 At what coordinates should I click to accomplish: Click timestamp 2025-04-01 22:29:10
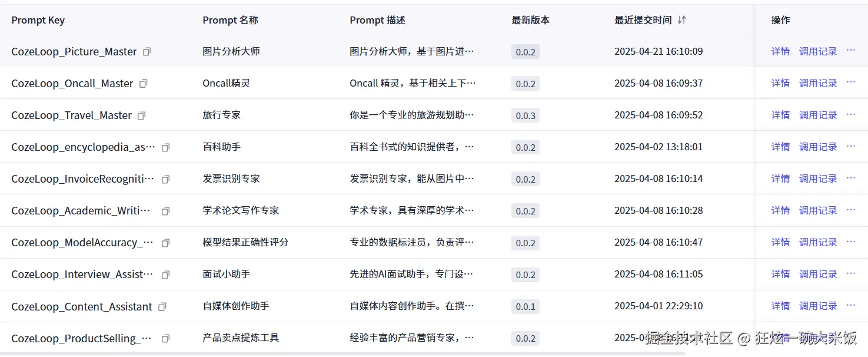(659, 306)
